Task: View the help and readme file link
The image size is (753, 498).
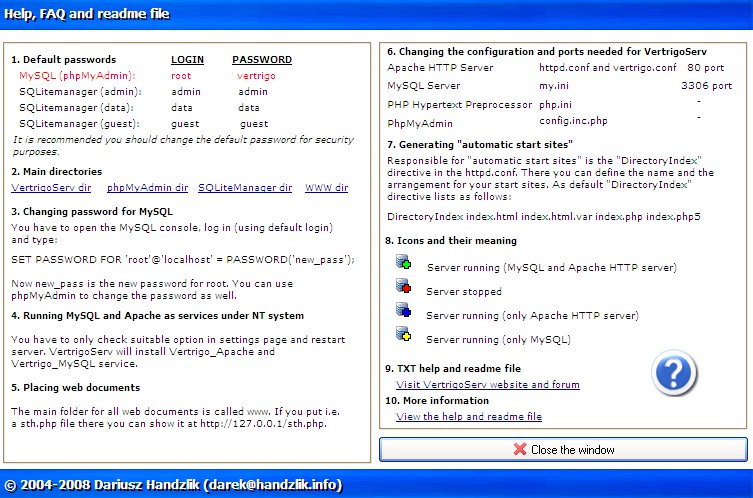Action: (469, 417)
